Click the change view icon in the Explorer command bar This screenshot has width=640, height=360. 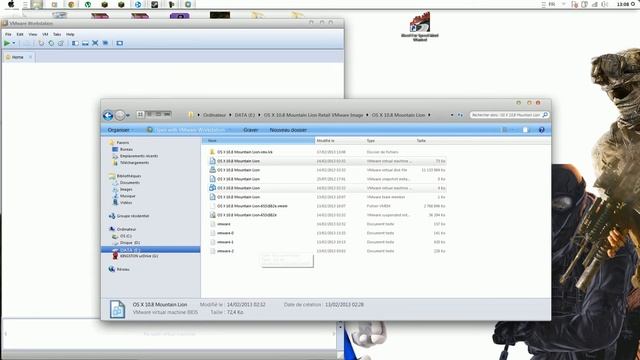coord(505,130)
